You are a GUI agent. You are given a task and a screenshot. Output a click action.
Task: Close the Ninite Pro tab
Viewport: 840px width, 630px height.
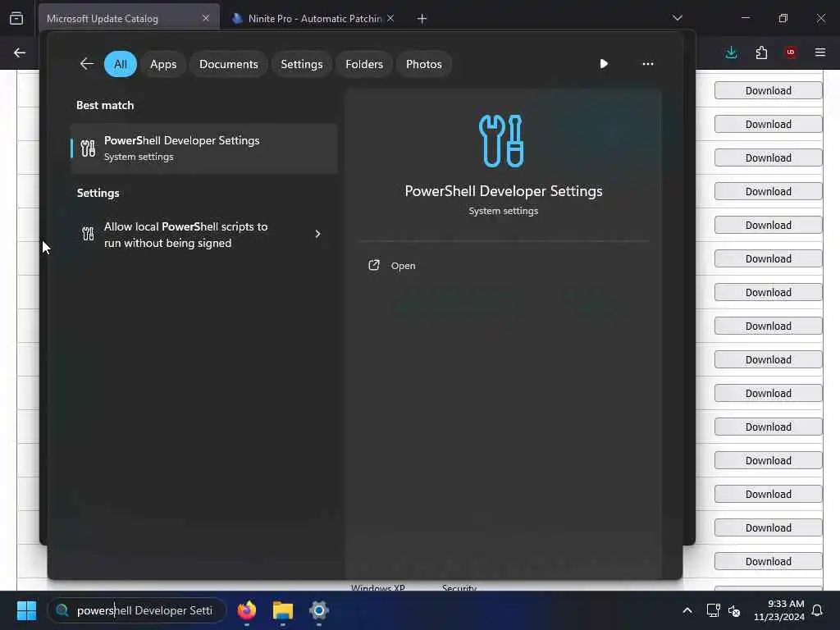[390, 18]
